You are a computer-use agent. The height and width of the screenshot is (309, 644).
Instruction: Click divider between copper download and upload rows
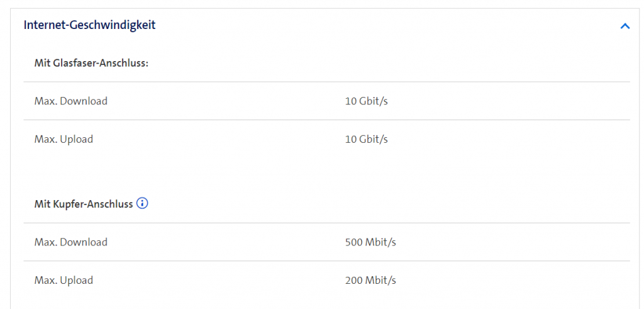pos(326,261)
